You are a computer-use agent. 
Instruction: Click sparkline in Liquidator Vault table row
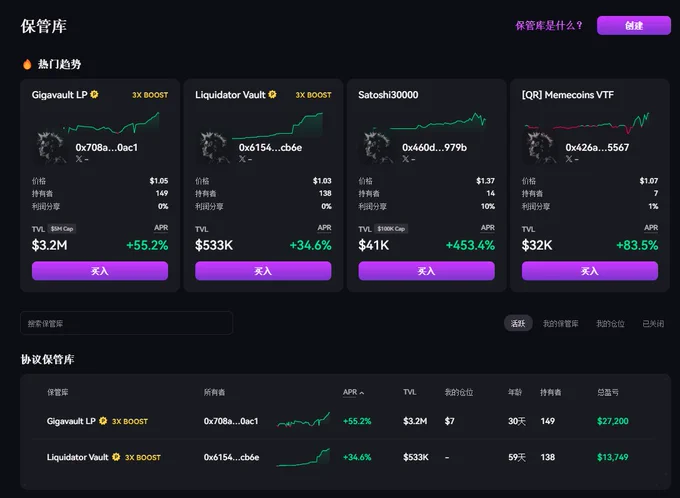pos(304,457)
